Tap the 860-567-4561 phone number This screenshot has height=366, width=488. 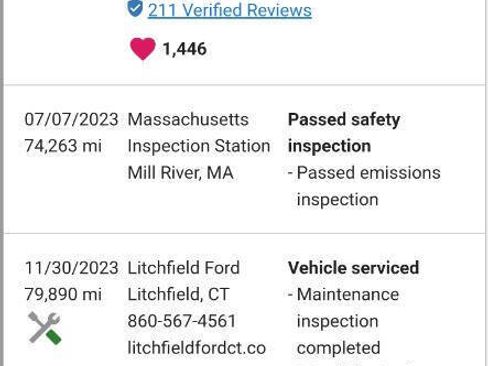click(182, 321)
